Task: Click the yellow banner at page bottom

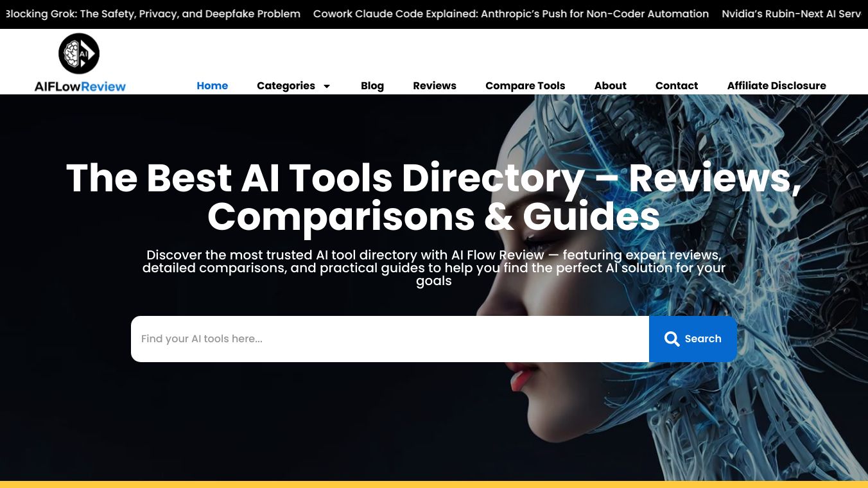Action: (434, 484)
